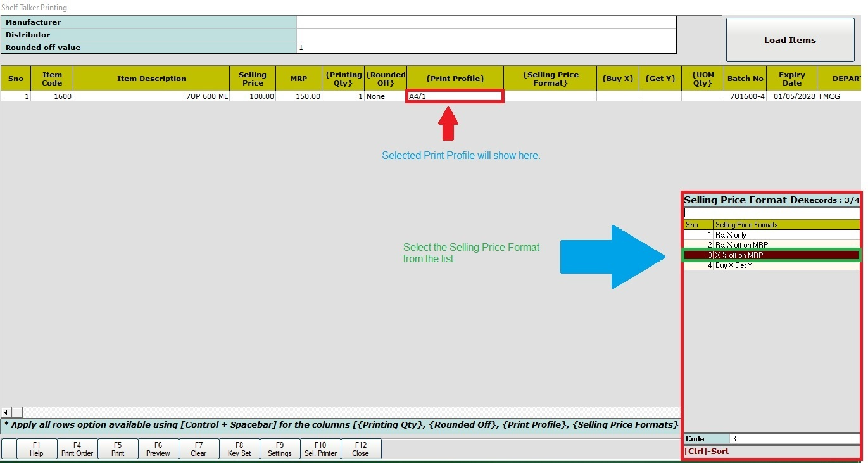Click the F4 Print Order button
Viewport: 868px width, 463px height.
coord(77,449)
